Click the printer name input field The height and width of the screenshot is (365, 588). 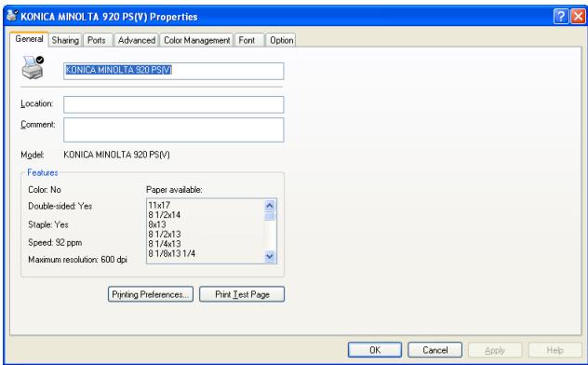174,71
